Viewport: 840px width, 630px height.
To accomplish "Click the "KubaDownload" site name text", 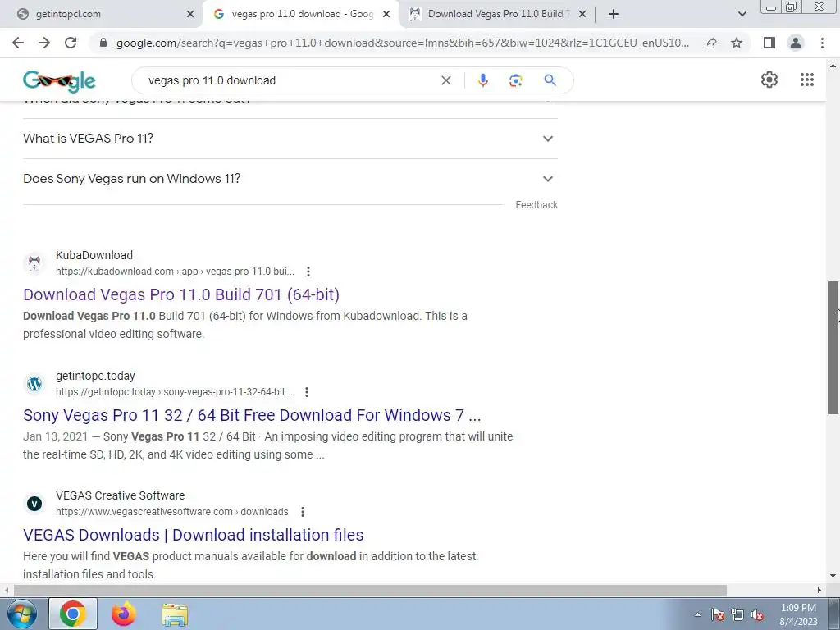I will [x=94, y=256].
